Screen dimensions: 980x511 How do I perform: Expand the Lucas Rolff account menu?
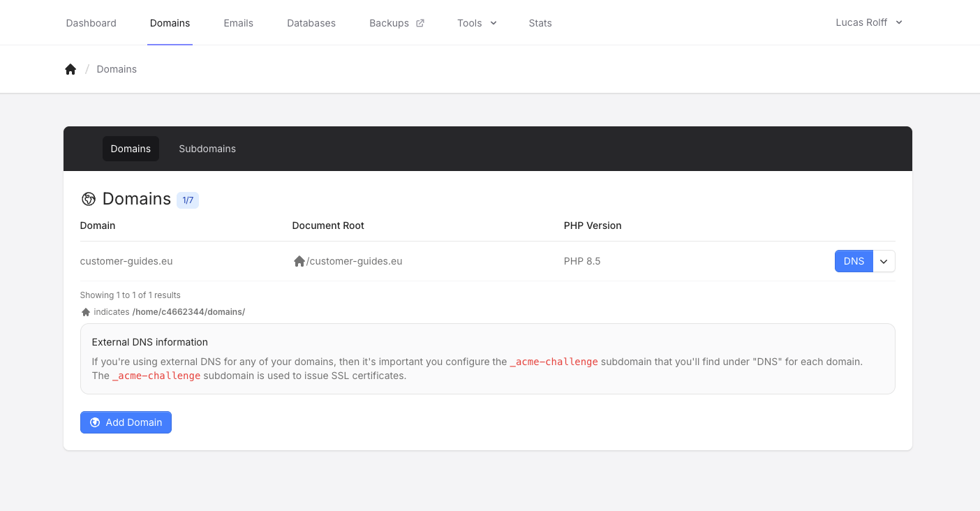coord(868,22)
